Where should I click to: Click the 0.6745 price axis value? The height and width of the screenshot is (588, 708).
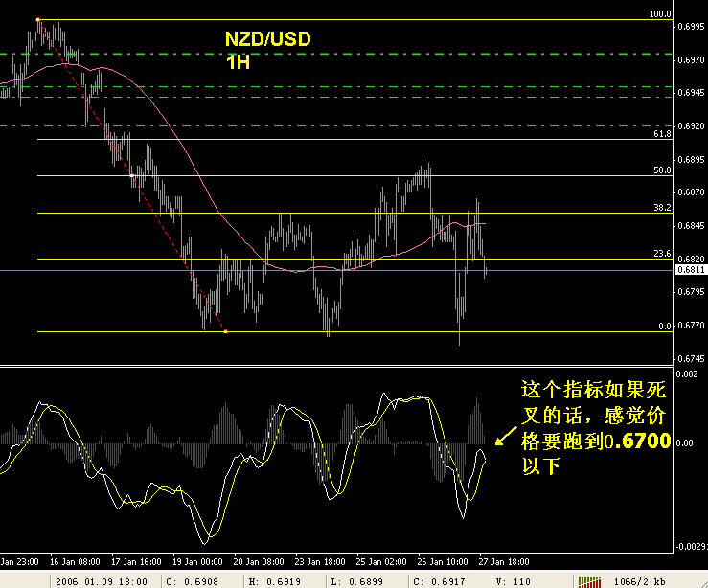[691, 359]
